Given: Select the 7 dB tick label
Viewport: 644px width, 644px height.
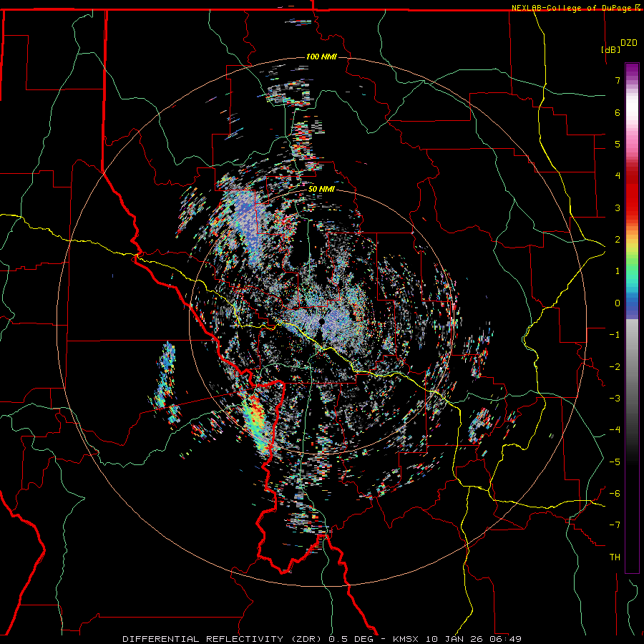Looking at the screenshot, I should point(618,80).
